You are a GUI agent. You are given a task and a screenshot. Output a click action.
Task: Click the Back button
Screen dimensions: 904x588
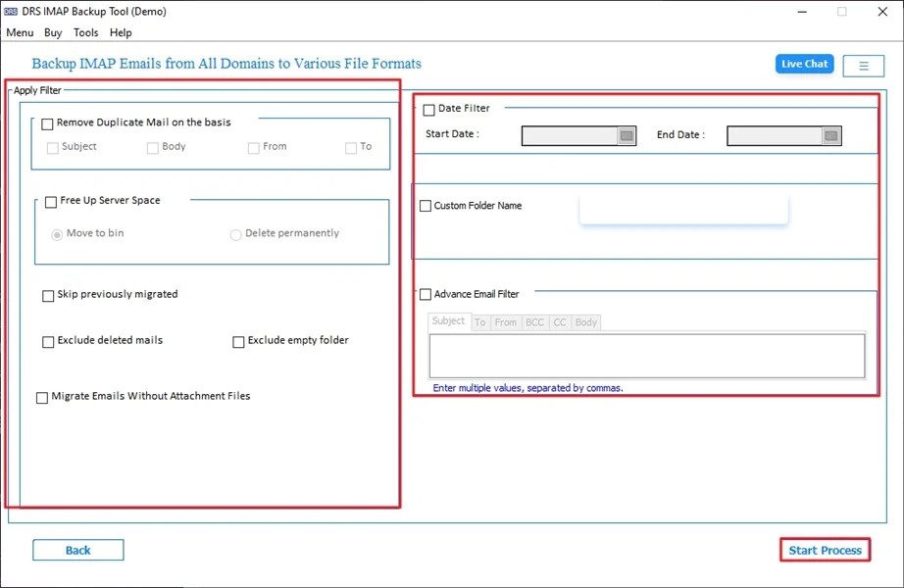pos(77,550)
